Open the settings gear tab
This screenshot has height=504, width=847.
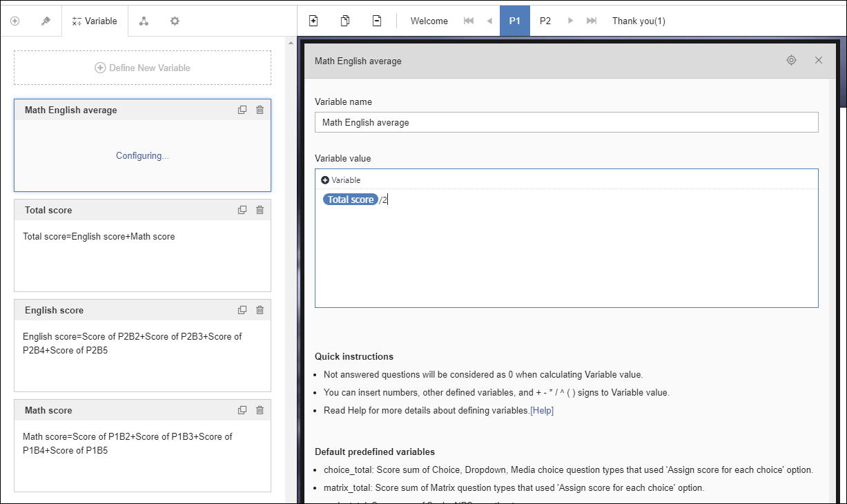pyautogui.click(x=175, y=21)
